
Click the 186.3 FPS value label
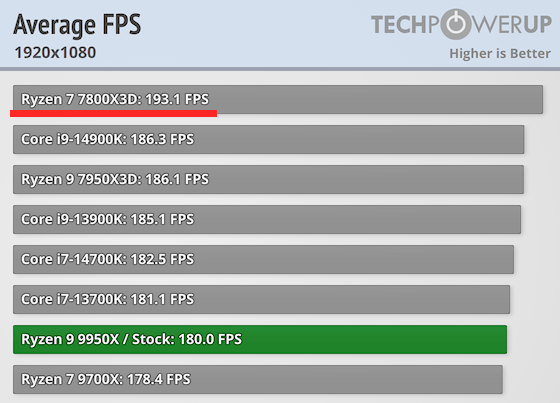pos(162,139)
